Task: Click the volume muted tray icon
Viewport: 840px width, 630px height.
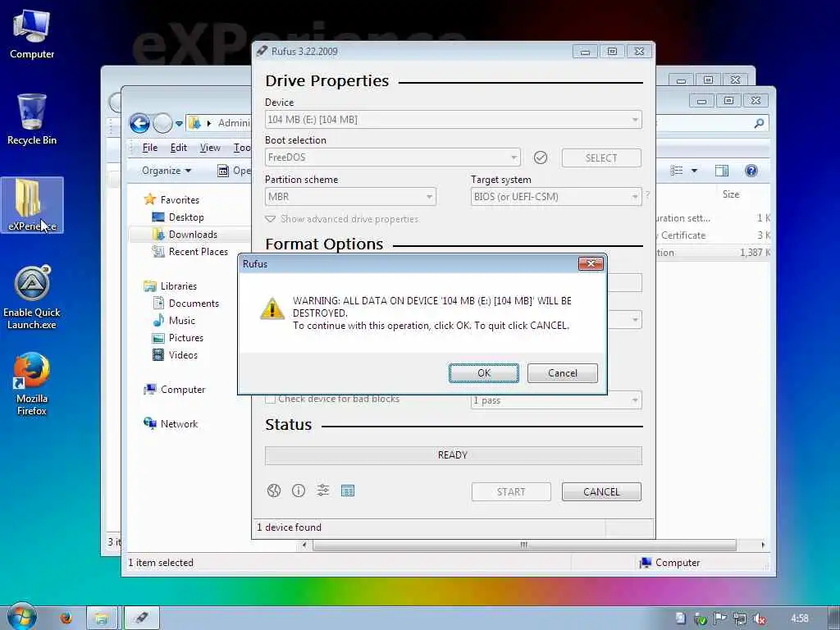Action: (759, 619)
